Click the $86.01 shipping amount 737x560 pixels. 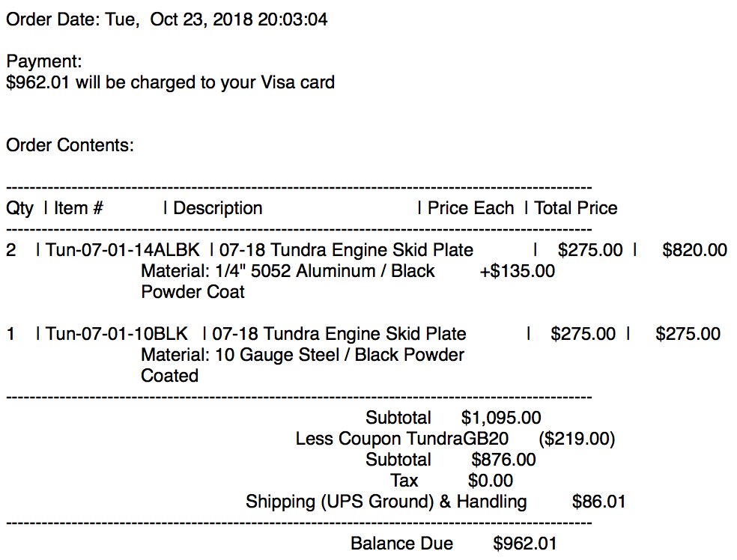pyautogui.click(x=598, y=502)
